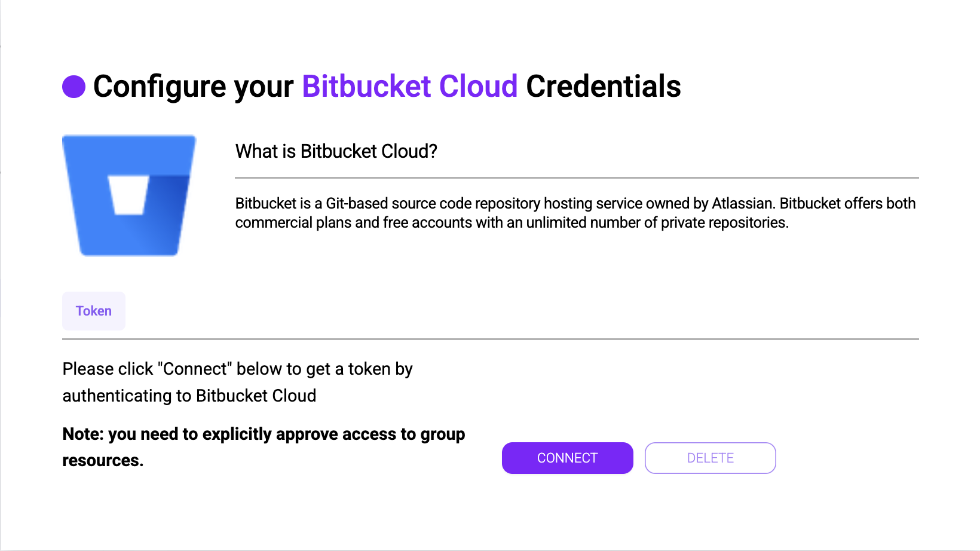
Task: Select the Token tab
Action: [94, 311]
